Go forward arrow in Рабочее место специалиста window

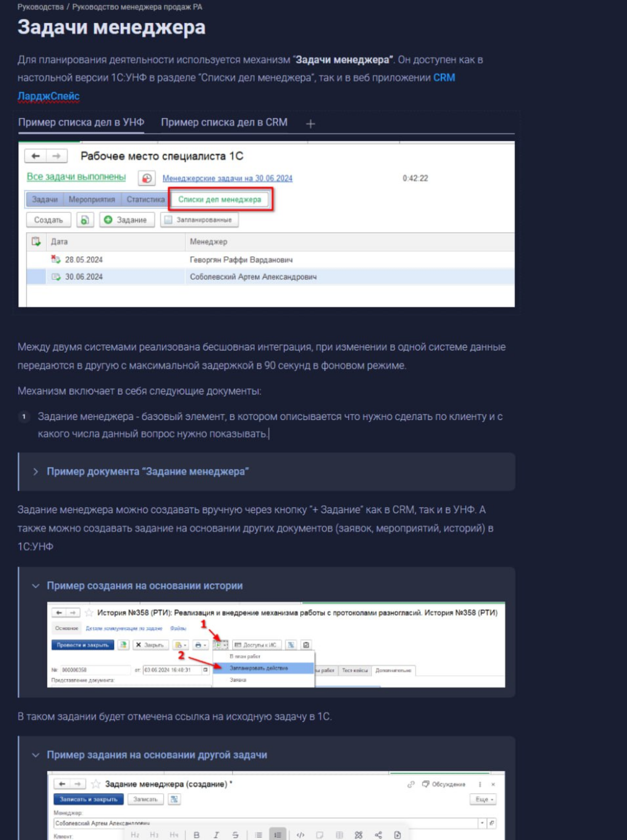click(x=56, y=156)
